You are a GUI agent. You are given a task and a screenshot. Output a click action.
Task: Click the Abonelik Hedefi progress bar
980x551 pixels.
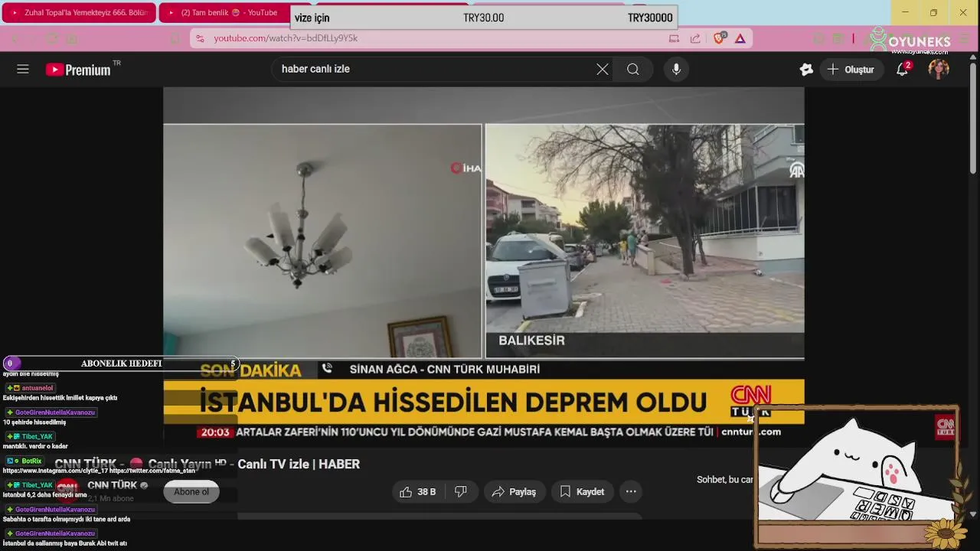click(122, 364)
